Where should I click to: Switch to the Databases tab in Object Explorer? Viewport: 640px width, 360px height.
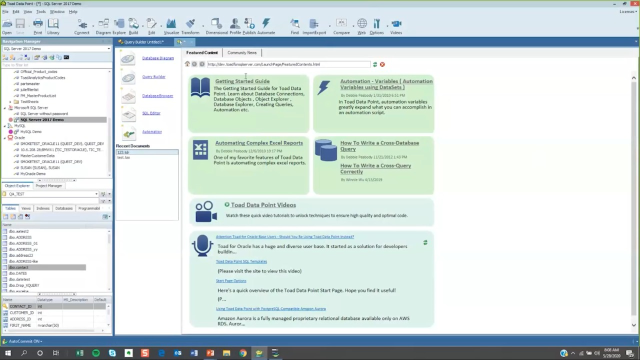64,209
